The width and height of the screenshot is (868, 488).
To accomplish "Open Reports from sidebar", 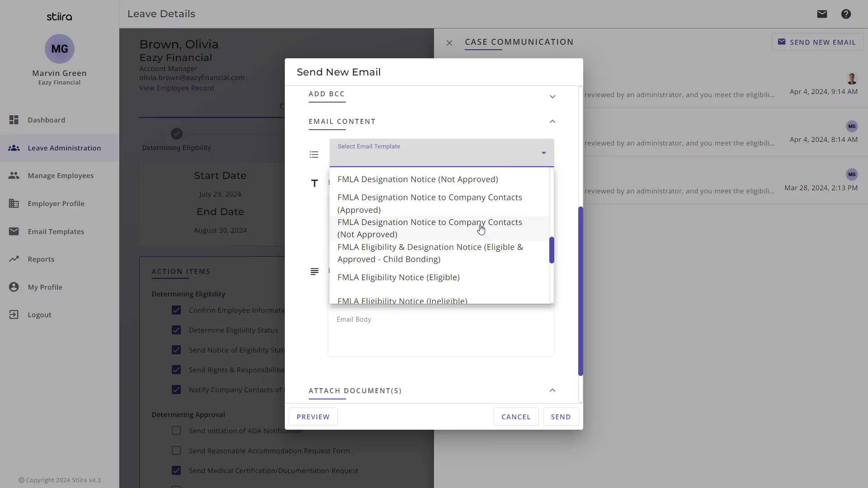I will pyautogui.click(x=41, y=259).
